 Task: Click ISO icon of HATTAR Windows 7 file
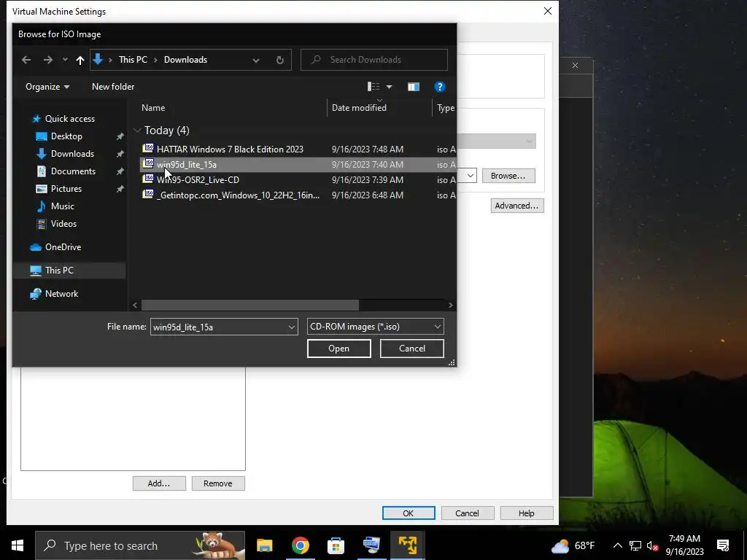[148, 149]
